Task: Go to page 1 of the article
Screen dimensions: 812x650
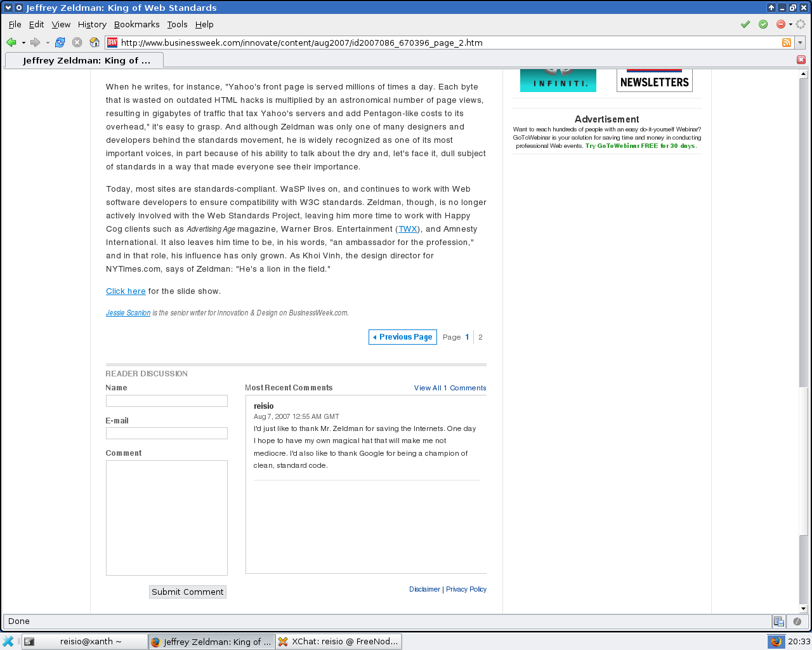Action: tap(467, 337)
